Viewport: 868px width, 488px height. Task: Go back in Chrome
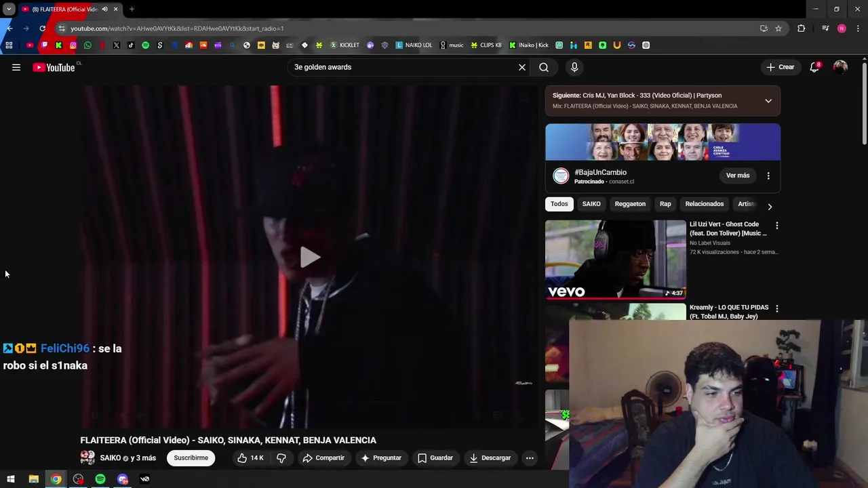(x=9, y=28)
